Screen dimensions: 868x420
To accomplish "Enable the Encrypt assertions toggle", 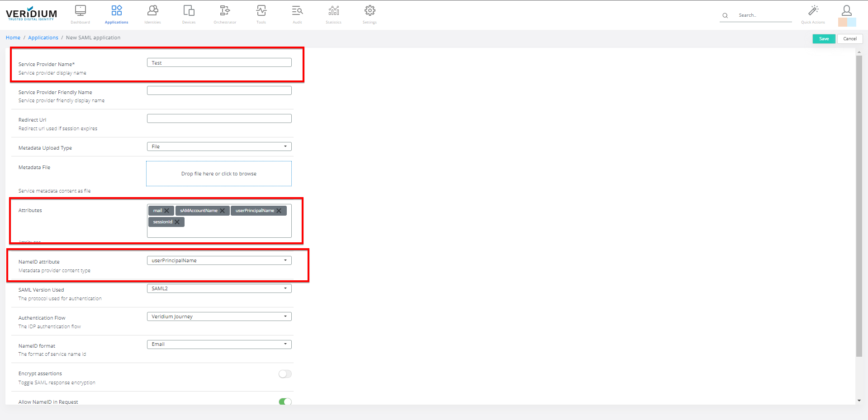I will (285, 374).
